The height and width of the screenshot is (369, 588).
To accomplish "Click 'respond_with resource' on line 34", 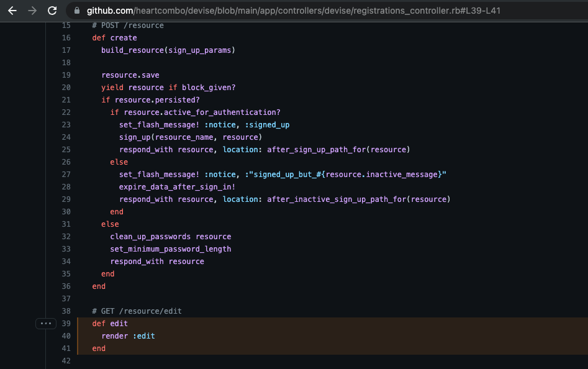I will click(157, 262).
